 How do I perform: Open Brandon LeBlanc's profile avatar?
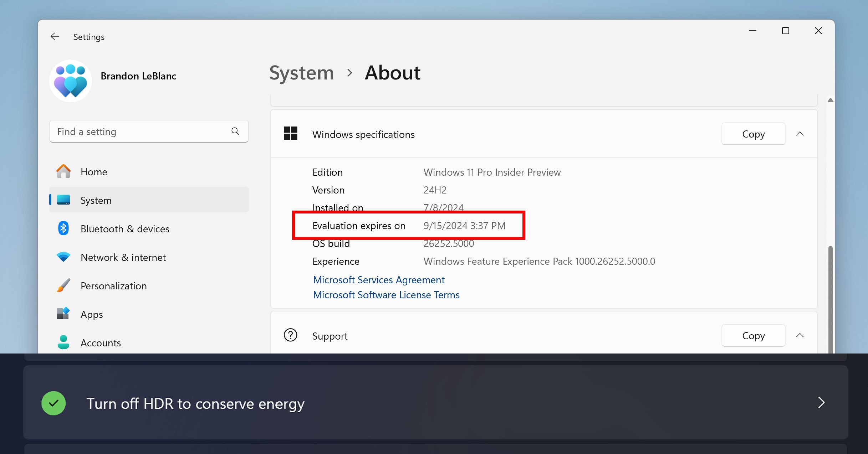point(71,81)
